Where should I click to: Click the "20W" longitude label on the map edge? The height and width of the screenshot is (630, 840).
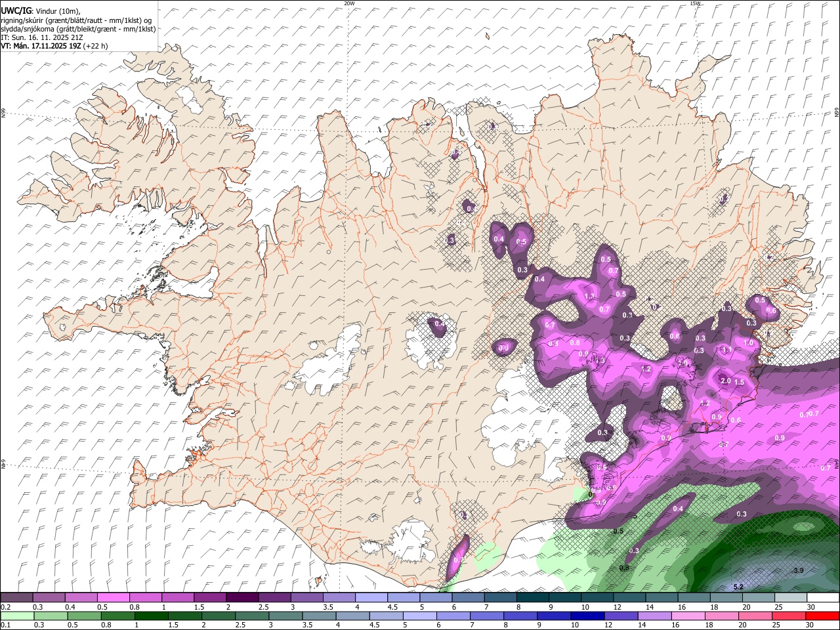point(349,3)
